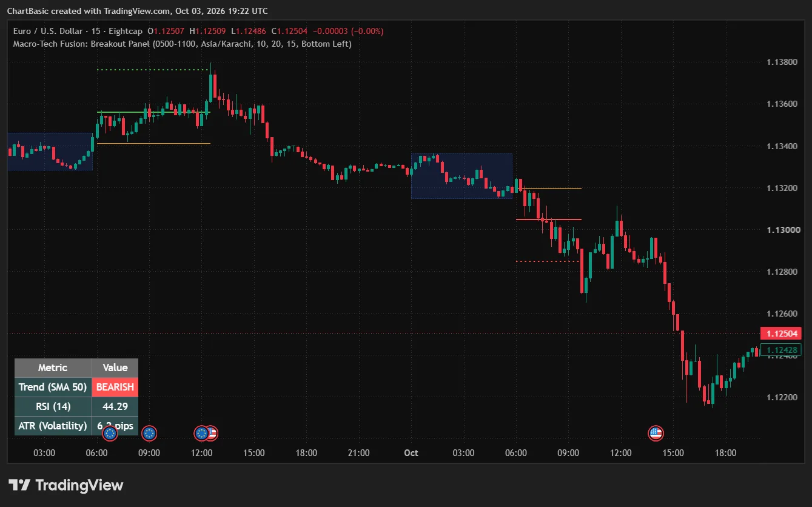Open the EU economic event icon near 09:00

coord(149,433)
